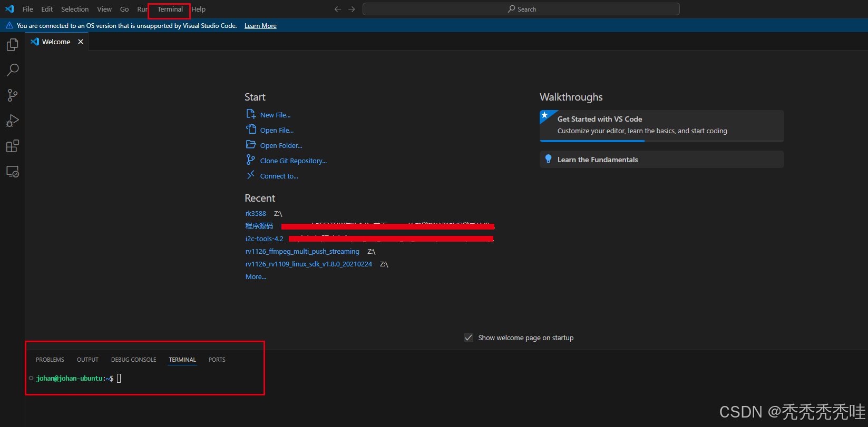Open recent rv1126_ffmpeg_multi_push_streaming folder
Viewport: 868px width, 427px height.
(303, 251)
